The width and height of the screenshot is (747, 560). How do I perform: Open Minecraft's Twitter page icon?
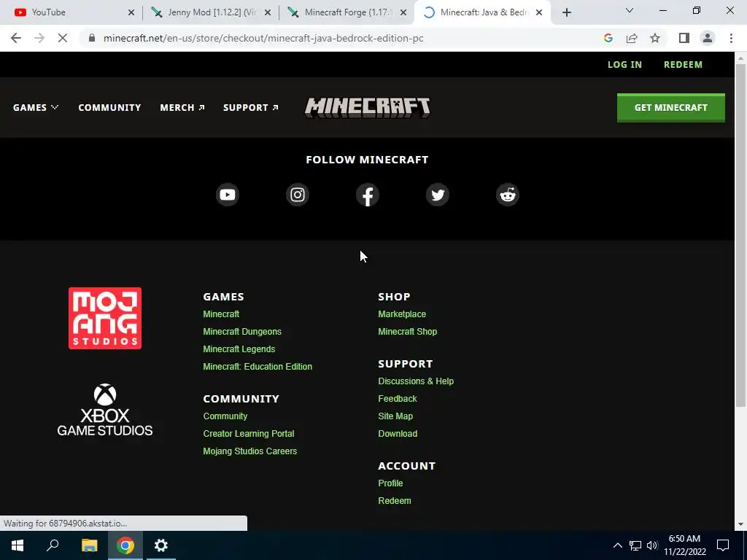[438, 195]
